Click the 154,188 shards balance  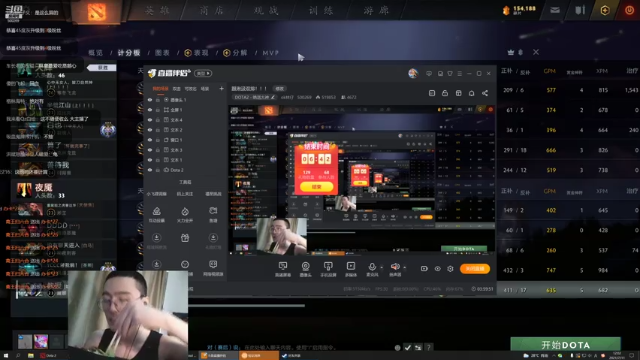tap(519, 10)
